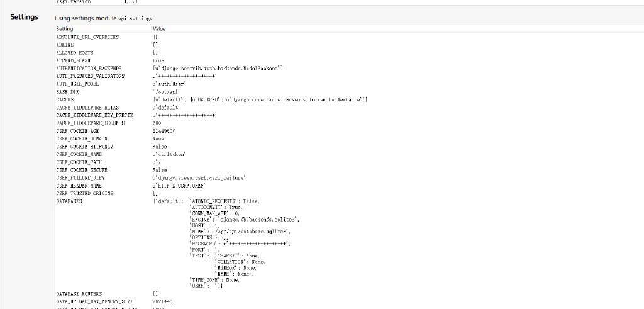Click the 2621440 upload size value
This screenshot has height=309, width=644.
tap(163, 301)
